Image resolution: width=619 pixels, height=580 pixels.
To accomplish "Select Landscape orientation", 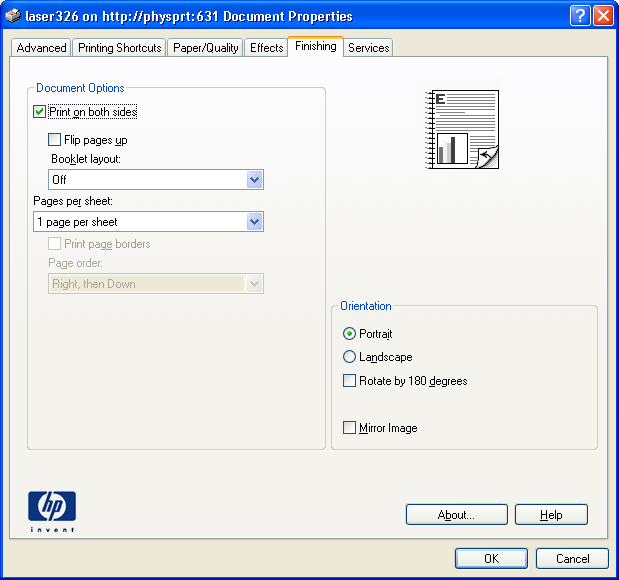I will click(x=349, y=357).
